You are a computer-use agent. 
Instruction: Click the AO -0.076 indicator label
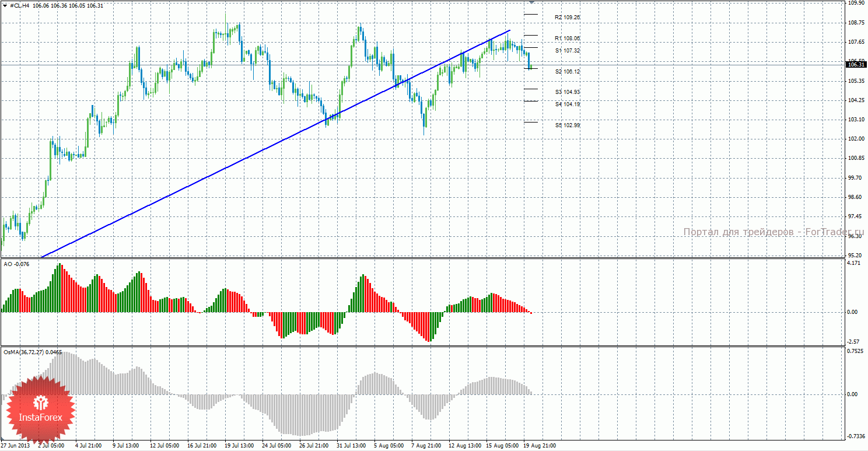pyautogui.click(x=16, y=264)
